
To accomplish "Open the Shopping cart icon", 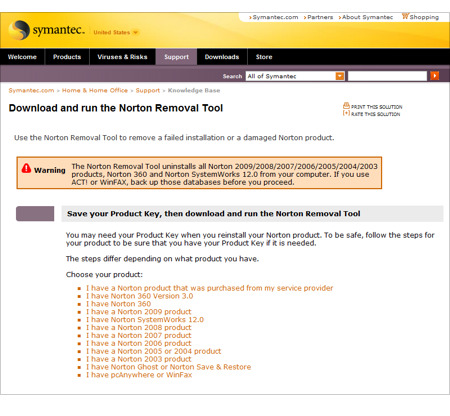I will (405, 16).
